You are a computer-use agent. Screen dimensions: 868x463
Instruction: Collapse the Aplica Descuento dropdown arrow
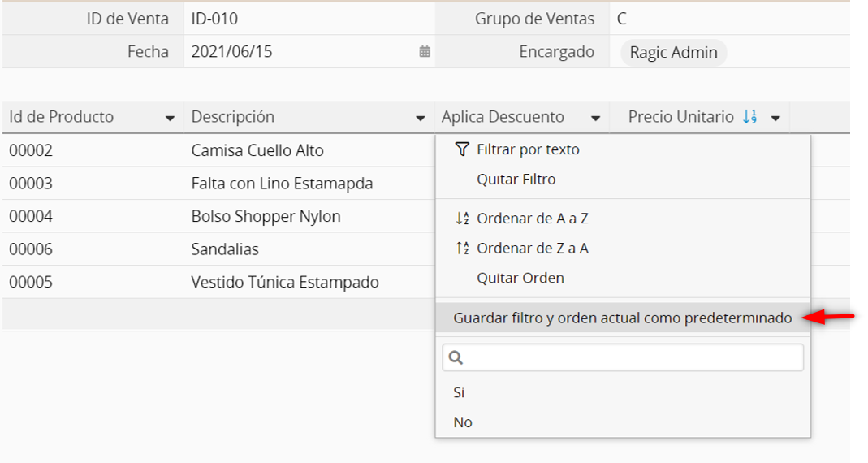tap(595, 119)
